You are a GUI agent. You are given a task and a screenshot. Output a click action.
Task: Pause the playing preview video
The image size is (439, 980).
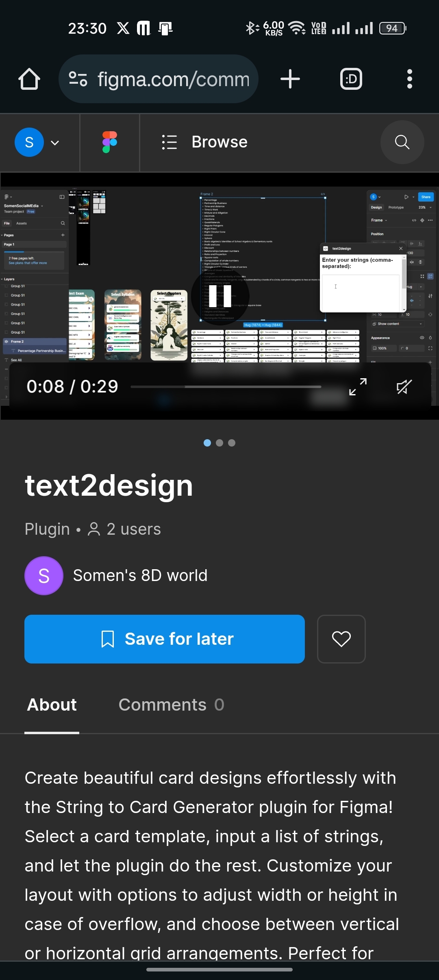(220, 296)
